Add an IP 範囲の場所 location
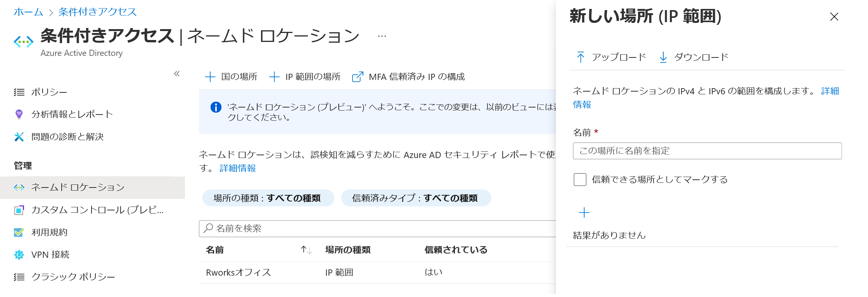This screenshot has width=868, height=297. point(305,77)
